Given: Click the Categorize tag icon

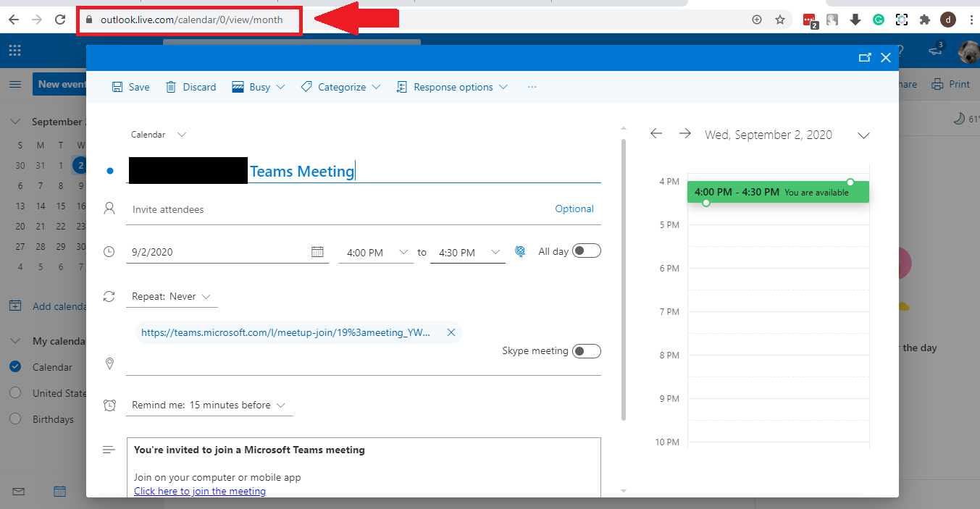Looking at the screenshot, I should pyautogui.click(x=306, y=86).
